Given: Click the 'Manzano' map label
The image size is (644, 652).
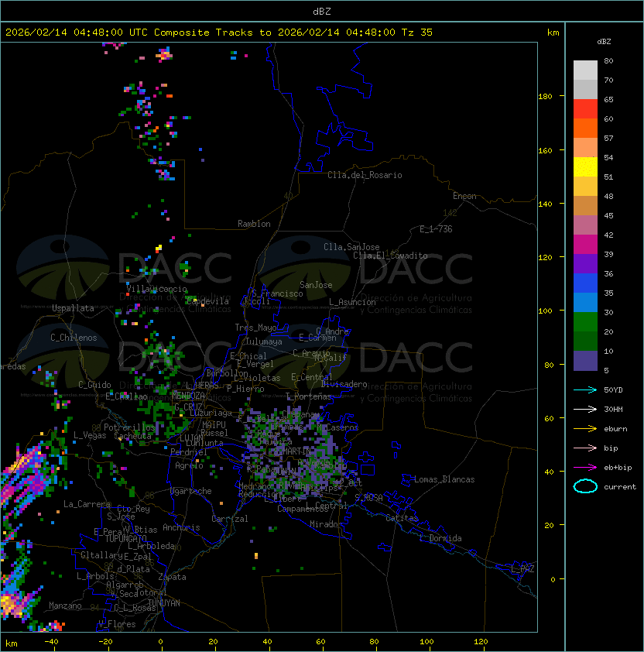Looking at the screenshot, I should [x=65, y=606].
